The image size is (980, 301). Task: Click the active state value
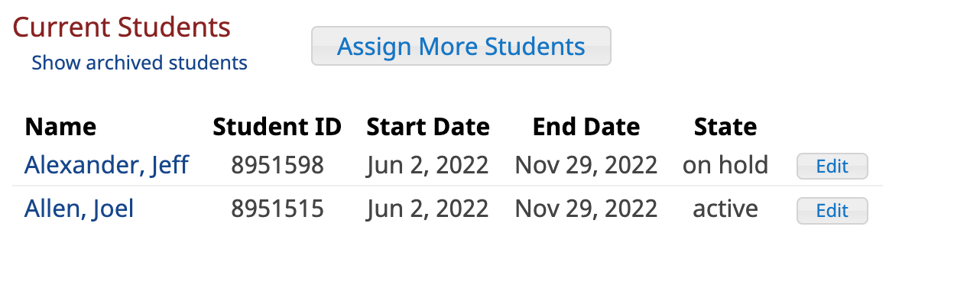[725, 209]
